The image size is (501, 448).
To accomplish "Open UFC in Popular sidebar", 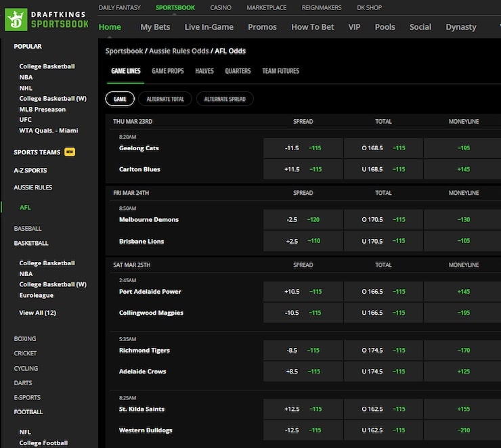I will pyautogui.click(x=25, y=119).
